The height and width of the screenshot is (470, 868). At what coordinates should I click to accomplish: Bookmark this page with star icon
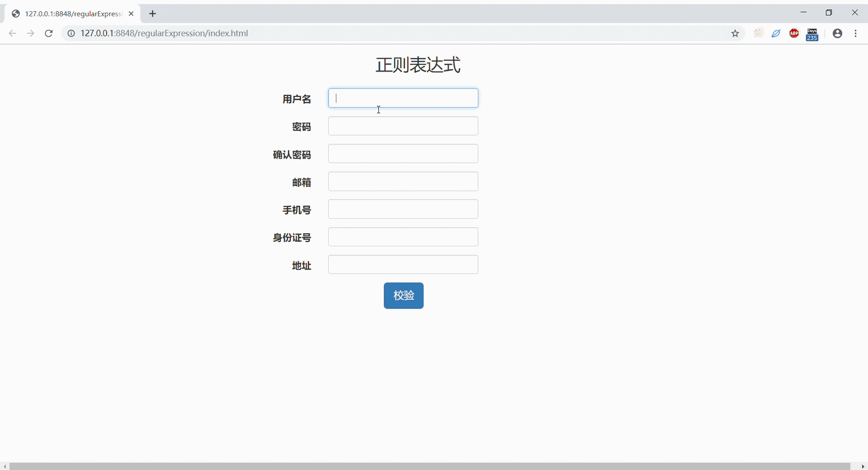735,33
